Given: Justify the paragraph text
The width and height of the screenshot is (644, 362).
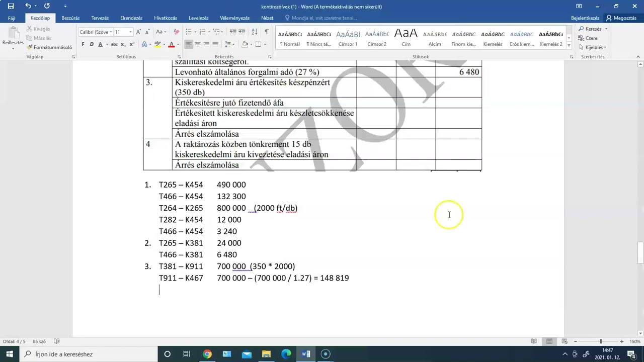Looking at the screenshot, I should point(215,44).
